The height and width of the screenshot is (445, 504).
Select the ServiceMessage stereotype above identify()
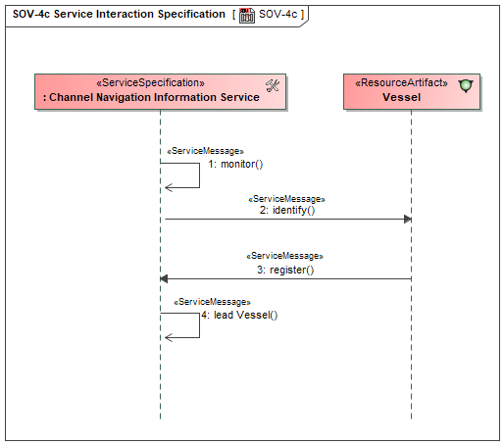(286, 199)
